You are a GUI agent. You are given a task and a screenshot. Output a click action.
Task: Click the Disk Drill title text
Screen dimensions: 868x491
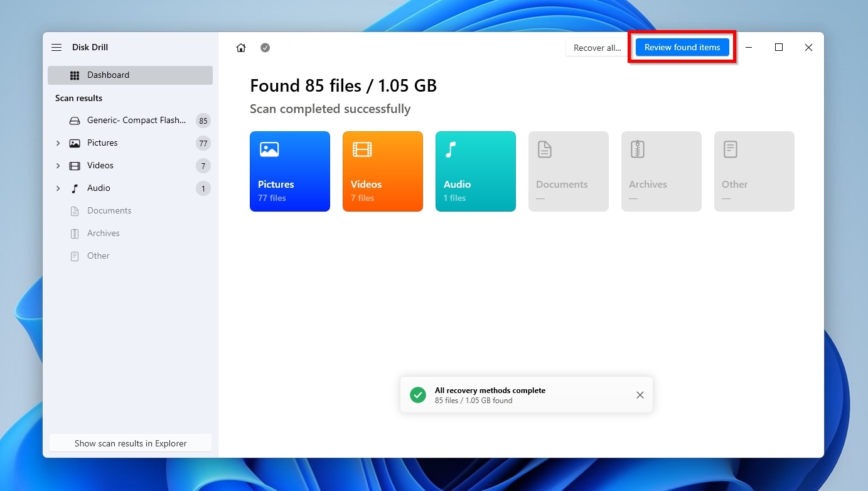point(90,48)
